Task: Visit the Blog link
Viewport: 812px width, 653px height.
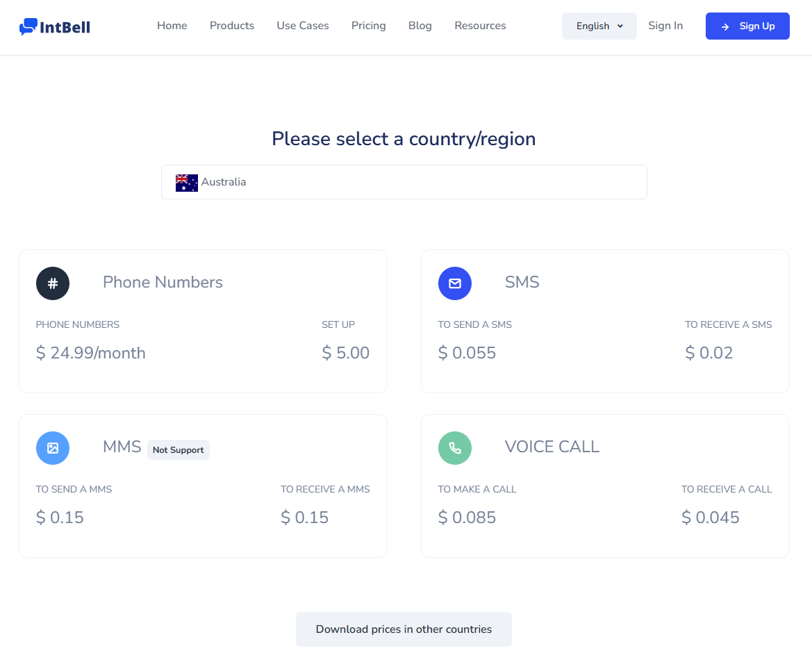Action: click(420, 26)
